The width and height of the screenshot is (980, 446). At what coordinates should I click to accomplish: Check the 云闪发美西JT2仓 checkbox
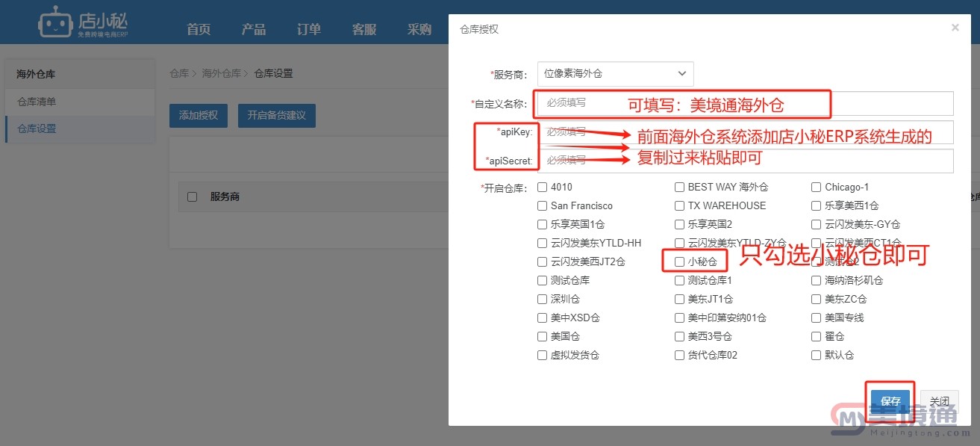[542, 261]
